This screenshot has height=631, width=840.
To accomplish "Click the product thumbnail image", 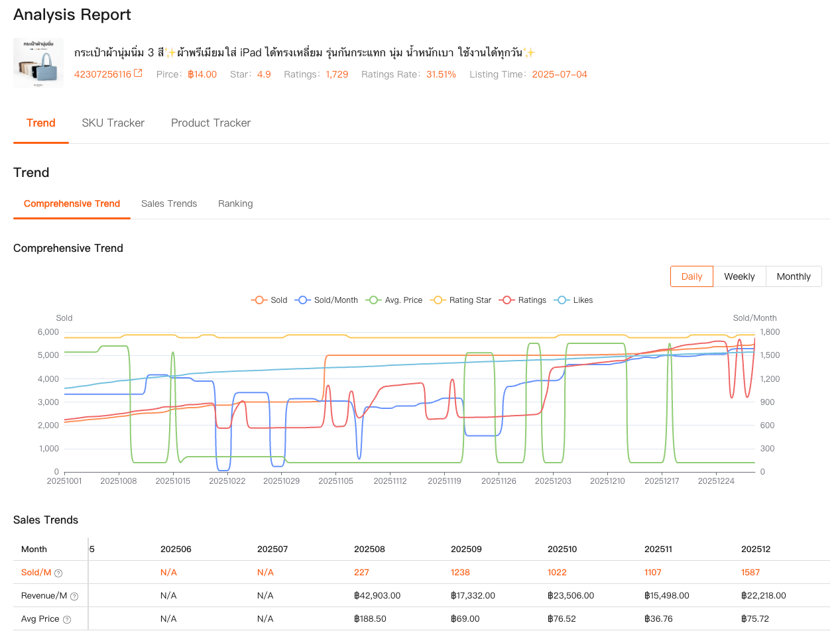I will pos(38,63).
